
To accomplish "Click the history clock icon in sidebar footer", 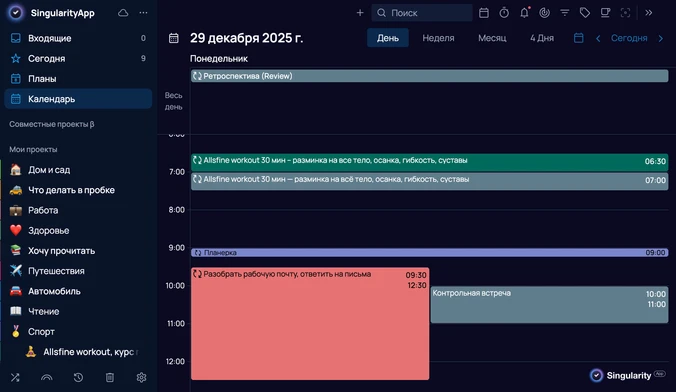I will 78,377.
